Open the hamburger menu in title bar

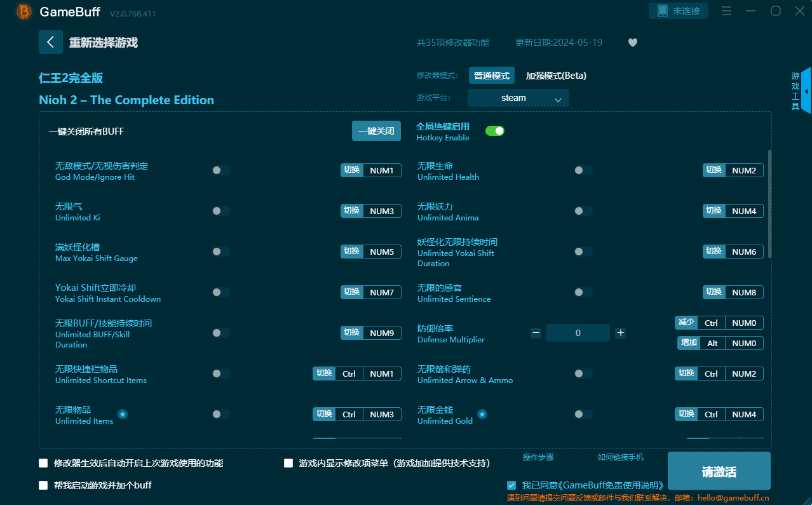(727, 11)
